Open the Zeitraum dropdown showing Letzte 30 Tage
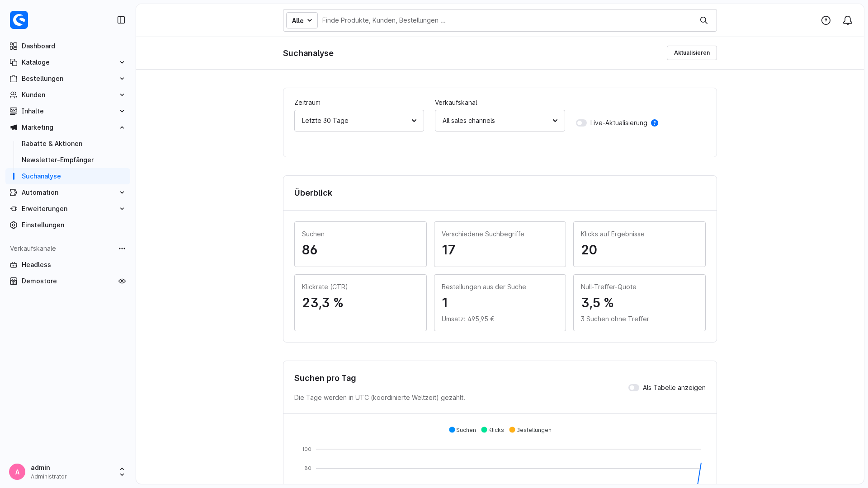This screenshot has height=488, width=868. tap(359, 121)
